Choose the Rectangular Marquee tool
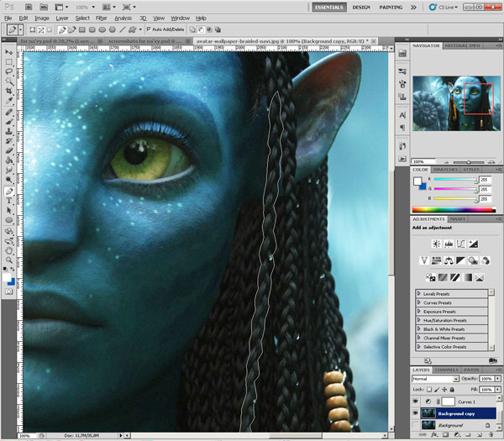This screenshot has width=504, height=441. [8, 61]
